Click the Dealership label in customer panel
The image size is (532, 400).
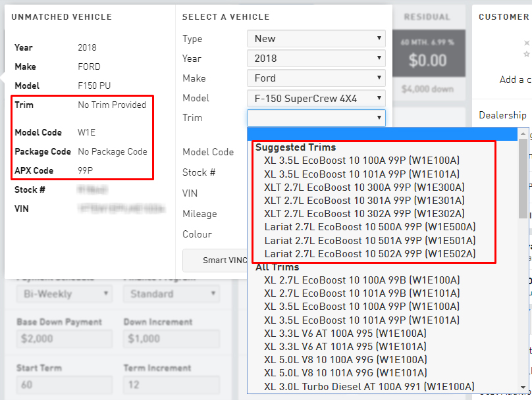click(x=502, y=115)
